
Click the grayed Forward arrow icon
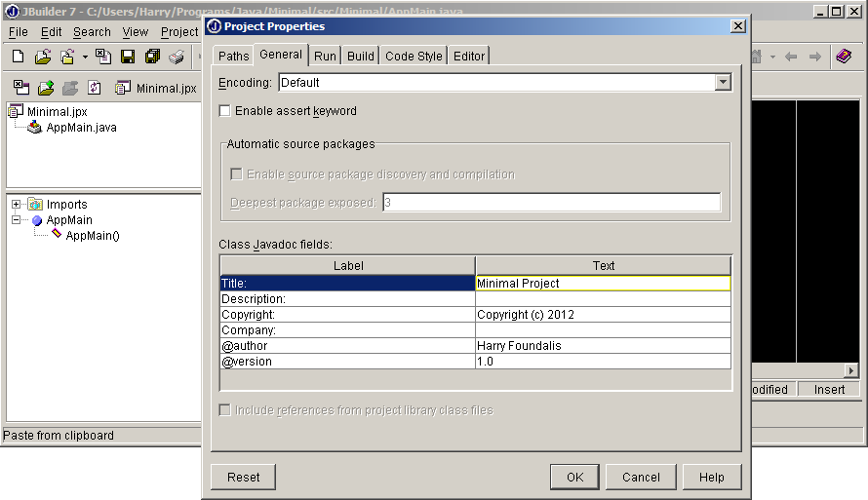pyautogui.click(x=815, y=57)
